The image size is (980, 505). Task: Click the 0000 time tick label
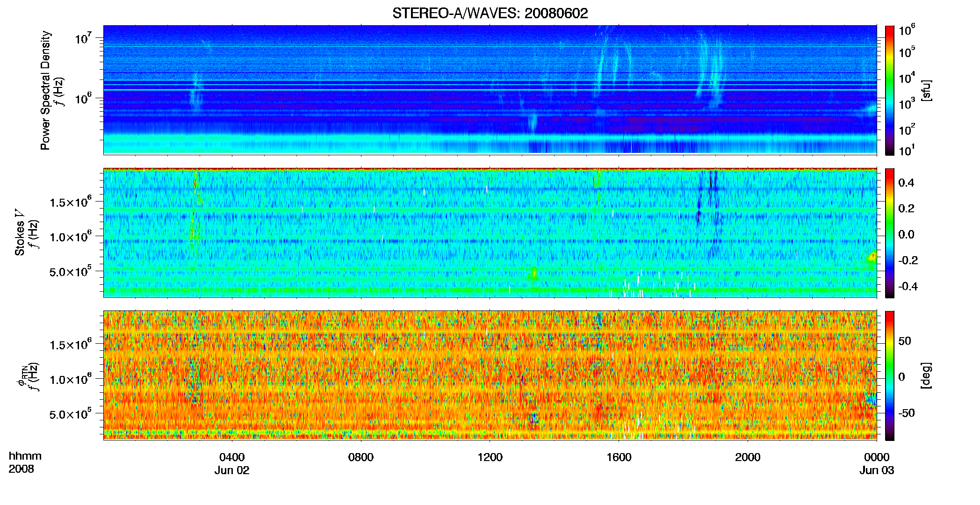[877, 457]
